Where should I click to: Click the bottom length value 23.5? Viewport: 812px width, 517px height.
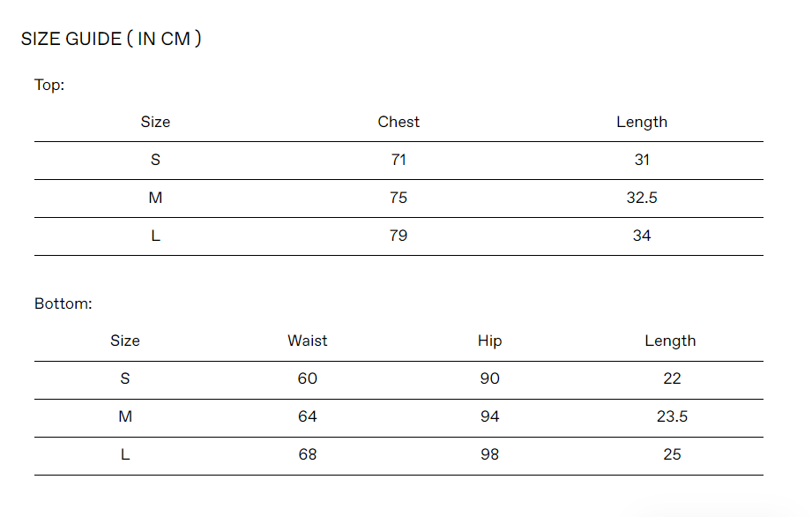click(672, 416)
